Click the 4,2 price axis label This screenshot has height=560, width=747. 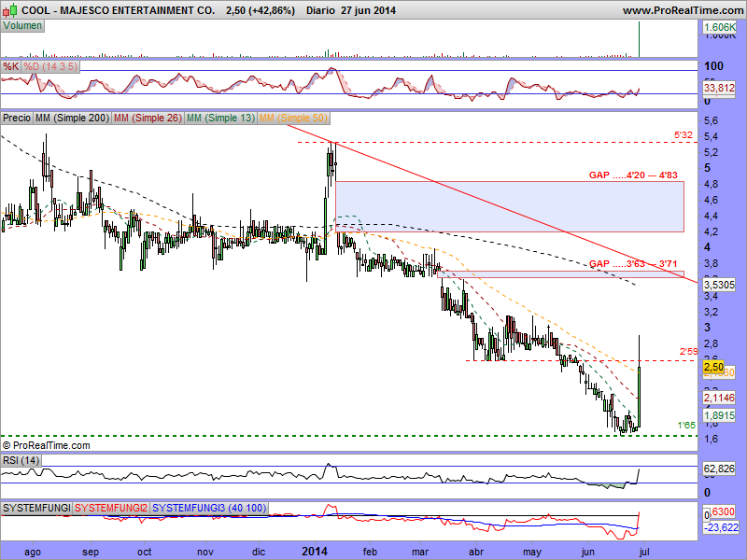(x=711, y=231)
